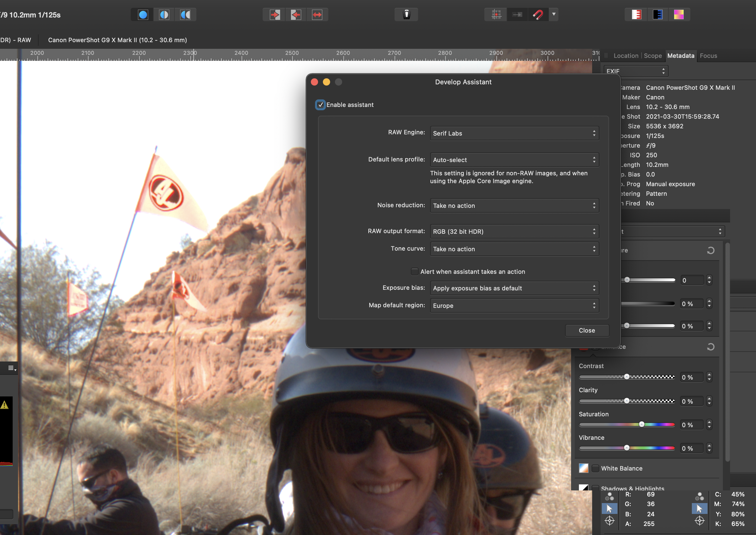Click the Swap before/after double-arrow icon
This screenshot has height=535, width=756.
(x=317, y=15)
